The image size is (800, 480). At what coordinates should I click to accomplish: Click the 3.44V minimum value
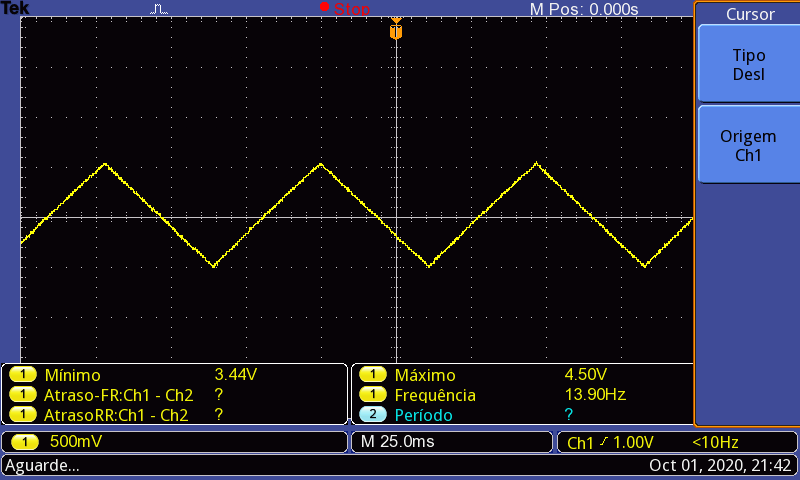tap(235, 374)
